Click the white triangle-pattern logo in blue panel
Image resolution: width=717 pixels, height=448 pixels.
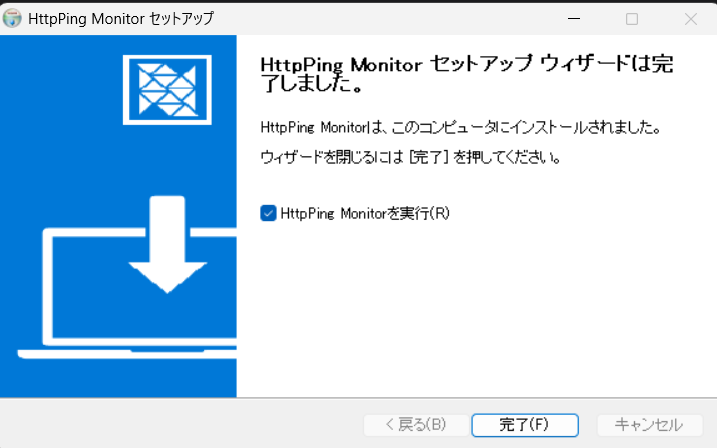coord(167,90)
